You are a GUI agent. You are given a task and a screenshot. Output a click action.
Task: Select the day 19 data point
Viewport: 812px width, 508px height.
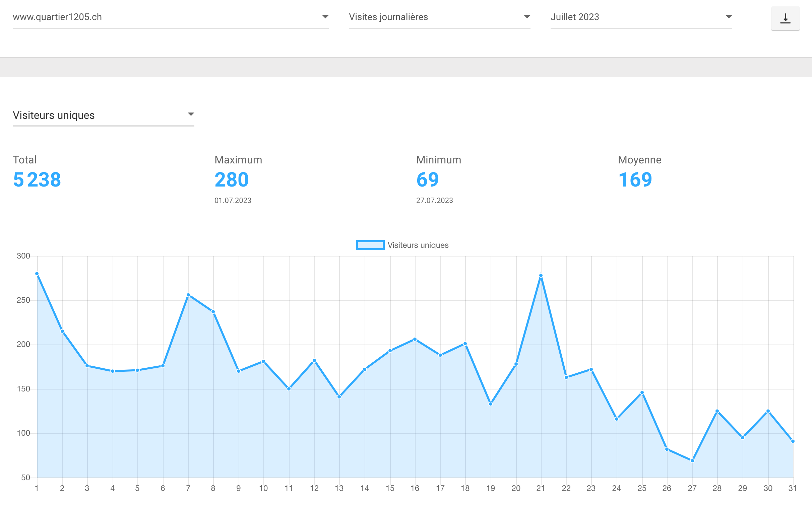point(491,404)
